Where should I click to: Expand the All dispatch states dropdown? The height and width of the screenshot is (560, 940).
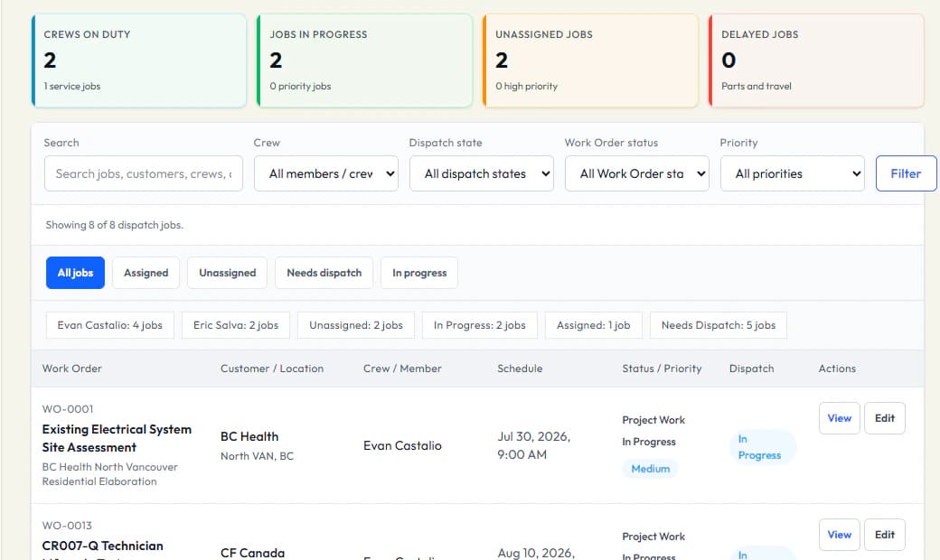click(x=482, y=173)
